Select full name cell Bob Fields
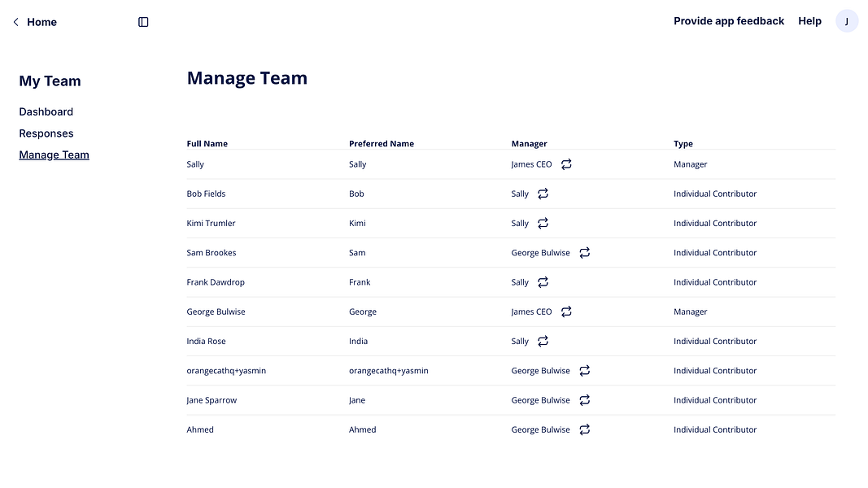Viewport: 868px width, 488px height. pyautogui.click(x=206, y=194)
